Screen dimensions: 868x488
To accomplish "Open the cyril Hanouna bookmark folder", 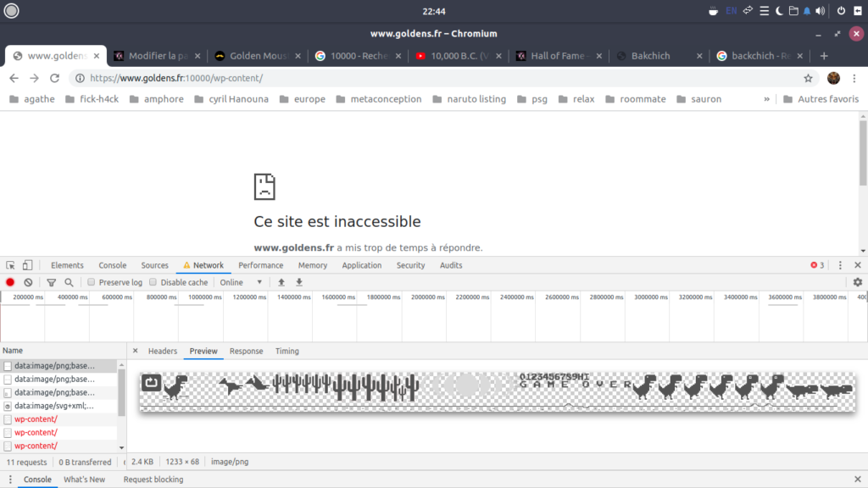I will point(231,99).
